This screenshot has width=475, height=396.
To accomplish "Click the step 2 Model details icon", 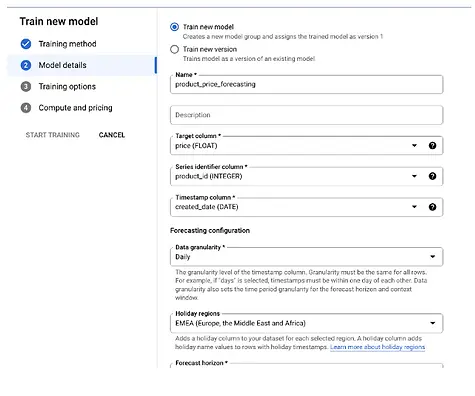I will (x=26, y=65).
